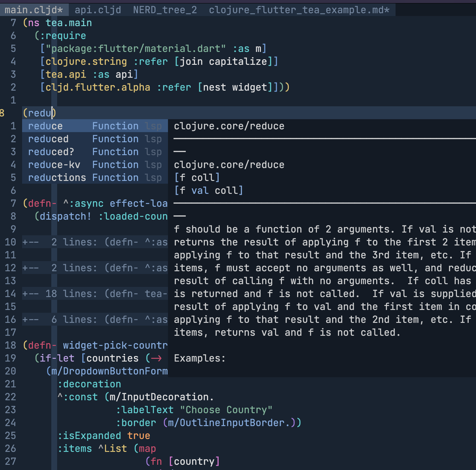The image size is (476, 470).
Task: Click '[f val coll]' signature in docs
Action: [x=209, y=190]
